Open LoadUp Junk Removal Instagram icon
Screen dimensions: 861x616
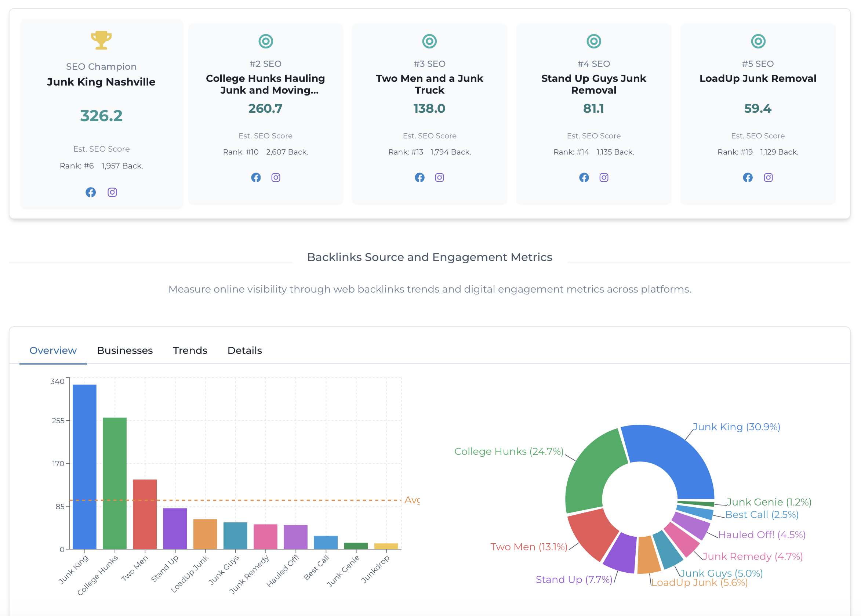click(768, 178)
